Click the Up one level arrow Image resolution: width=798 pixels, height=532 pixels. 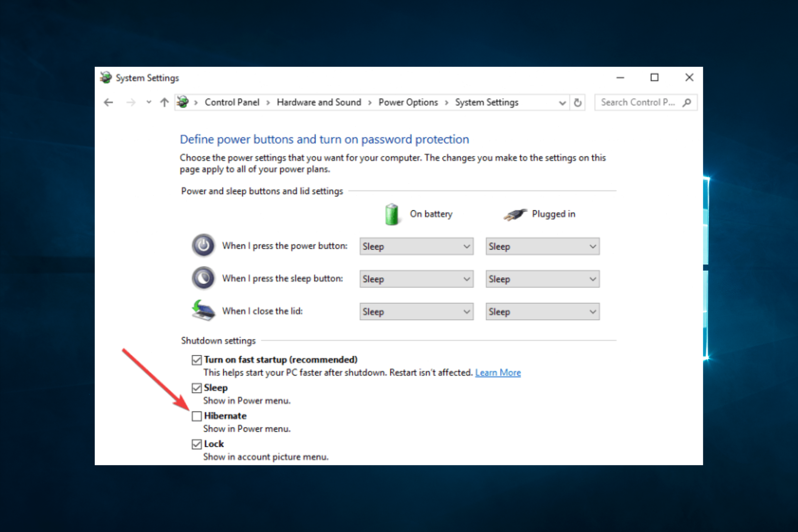[x=164, y=102]
